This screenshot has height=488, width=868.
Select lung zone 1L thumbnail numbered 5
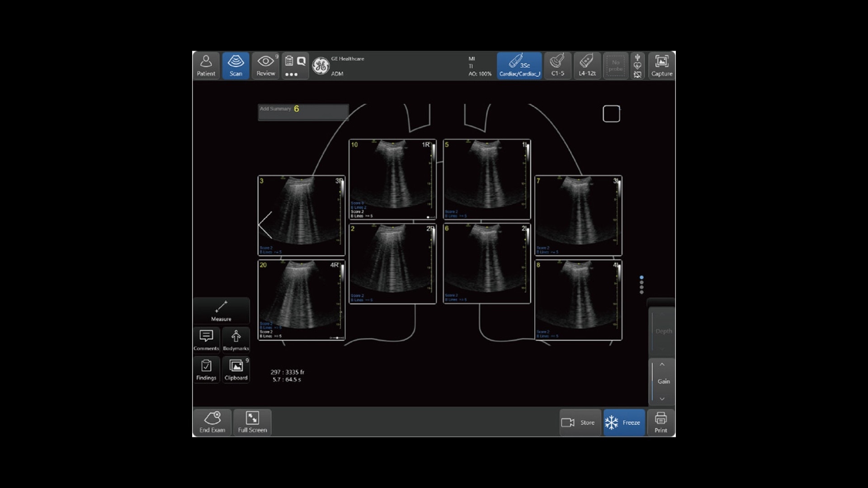point(487,179)
